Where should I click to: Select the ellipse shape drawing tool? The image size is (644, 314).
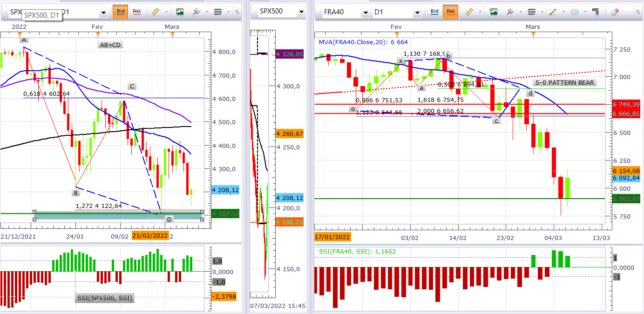click(x=575, y=12)
